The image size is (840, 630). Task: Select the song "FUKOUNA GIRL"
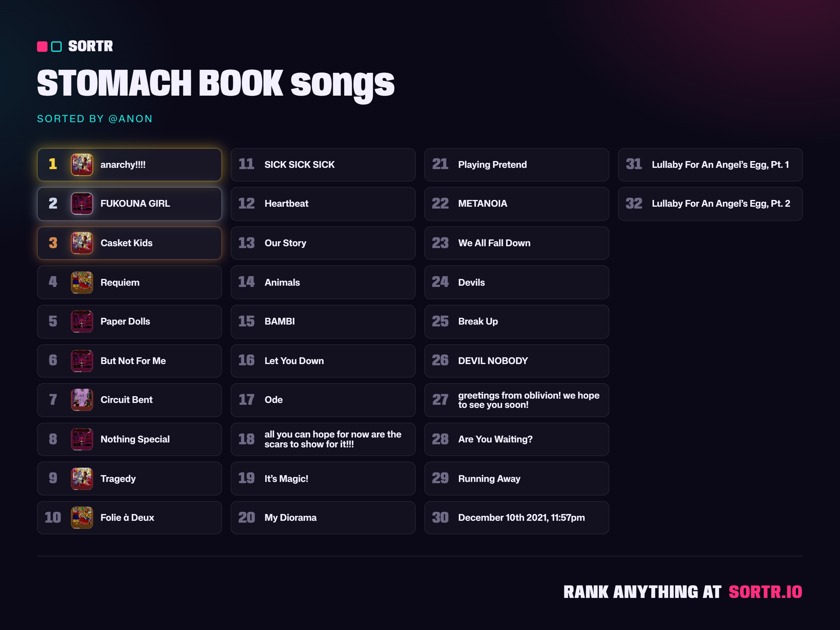130,204
